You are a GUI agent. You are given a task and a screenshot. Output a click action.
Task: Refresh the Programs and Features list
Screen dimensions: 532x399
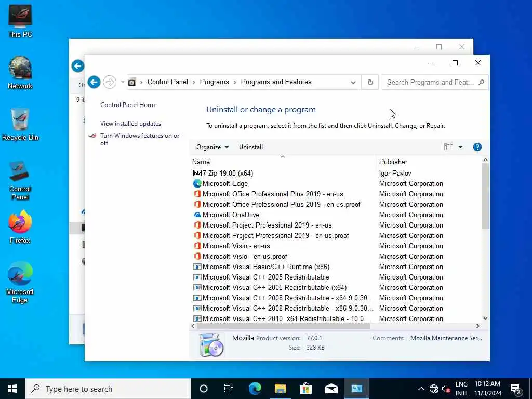(x=370, y=82)
